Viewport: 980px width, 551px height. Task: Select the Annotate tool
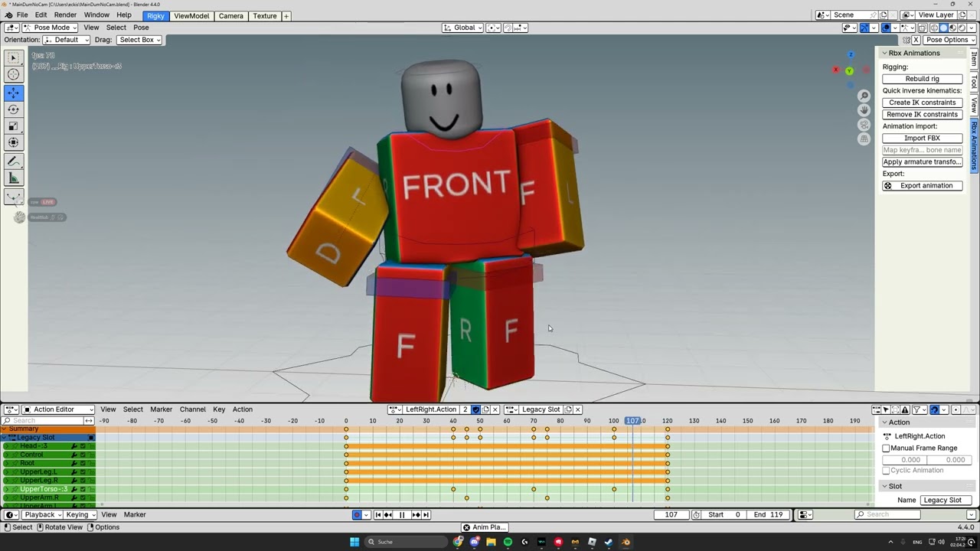click(13, 161)
